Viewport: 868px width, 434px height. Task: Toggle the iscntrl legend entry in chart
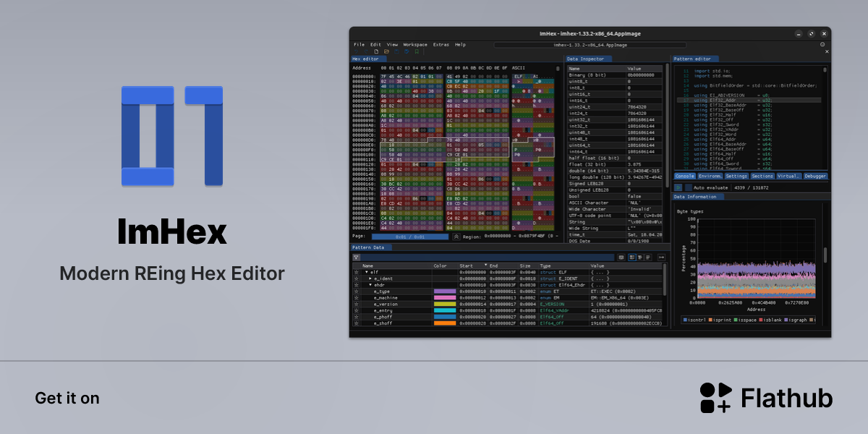point(694,319)
